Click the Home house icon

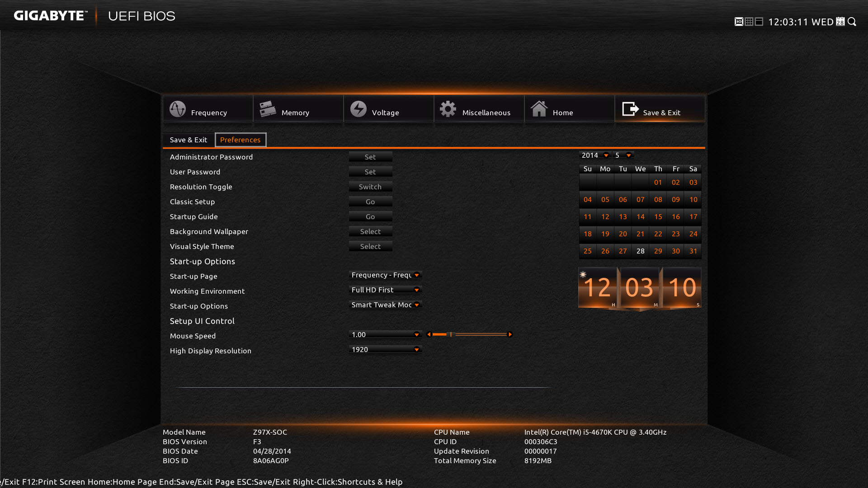tap(539, 109)
